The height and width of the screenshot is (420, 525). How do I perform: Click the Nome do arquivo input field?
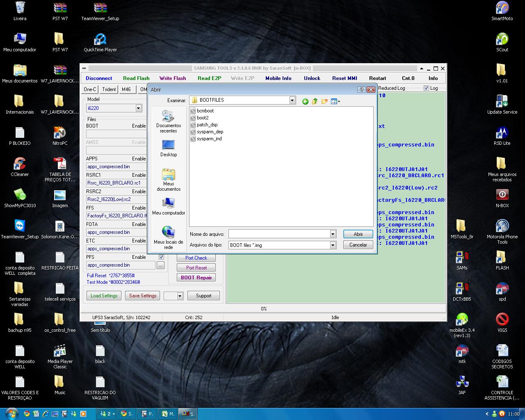pos(279,234)
